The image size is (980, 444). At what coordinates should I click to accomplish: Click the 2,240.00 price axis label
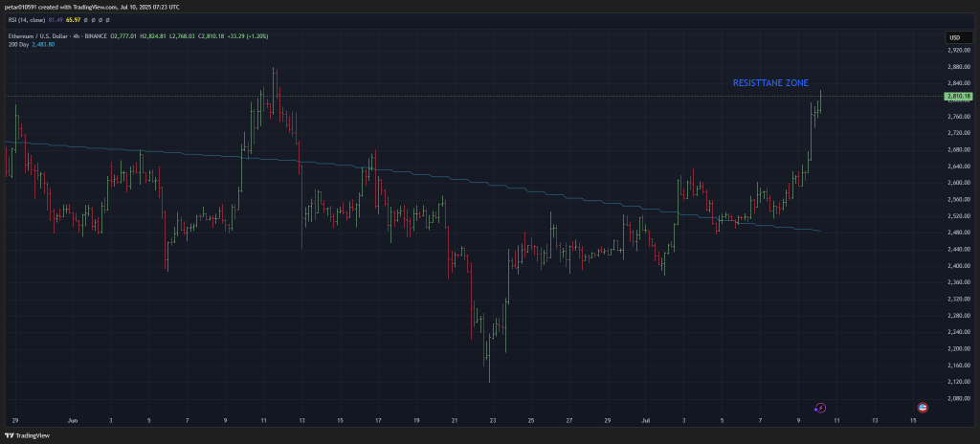pyautogui.click(x=958, y=332)
